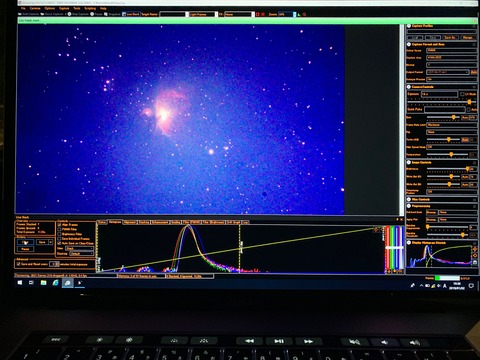Viewport: 480px width, 360px height.
Task: Click Stop Capture in the toolbar
Action: [x=78, y=14]
